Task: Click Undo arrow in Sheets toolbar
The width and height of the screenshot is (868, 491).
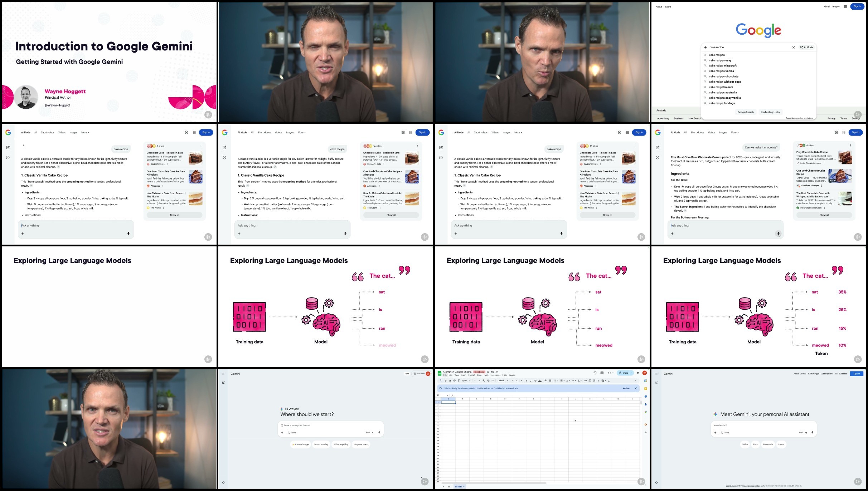Action: 446,380
